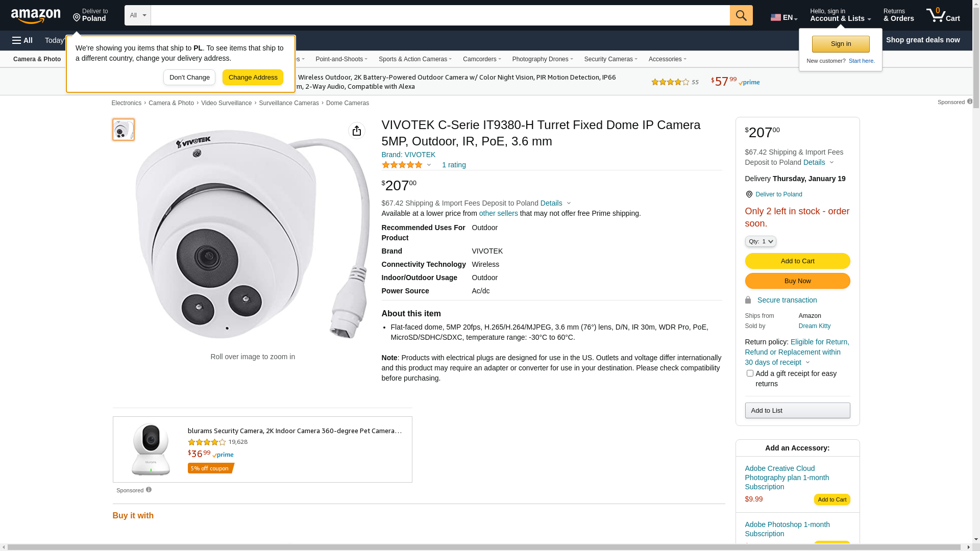Open the Security Cameras menu
The width and height of the screenshot is (980, 551).
(x=610, y=59)
